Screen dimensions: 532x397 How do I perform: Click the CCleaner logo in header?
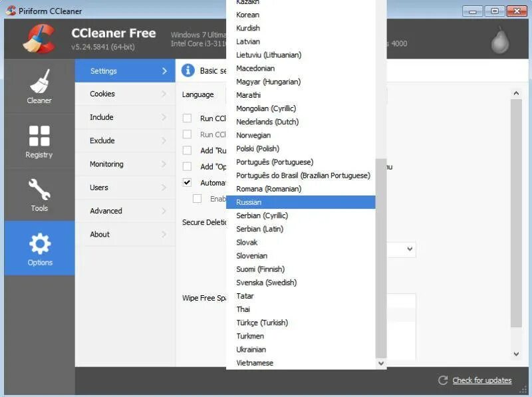click(x=39, y=39)
